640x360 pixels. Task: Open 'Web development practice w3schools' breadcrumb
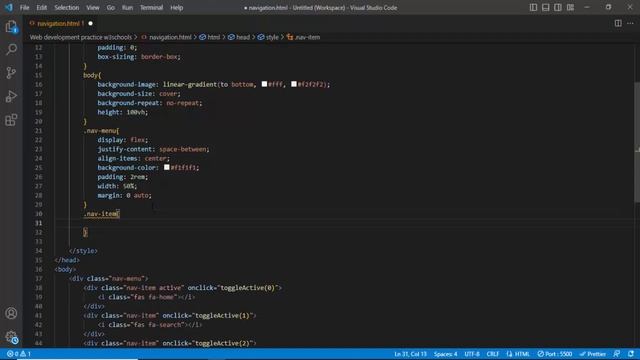[81, 37]
